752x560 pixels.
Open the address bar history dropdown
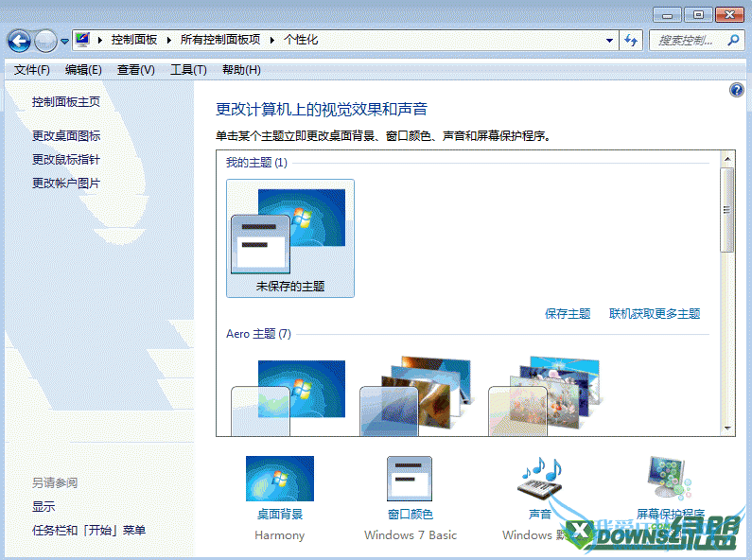(609, 41)
